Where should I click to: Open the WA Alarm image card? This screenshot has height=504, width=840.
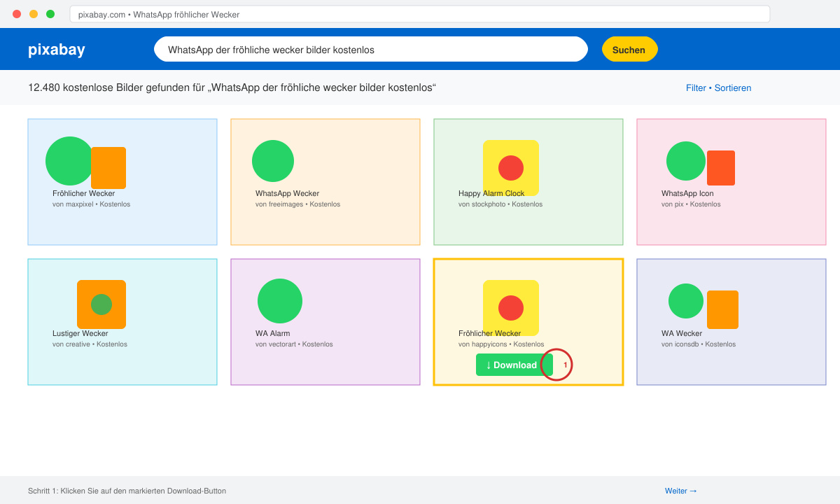click(325, 322)
